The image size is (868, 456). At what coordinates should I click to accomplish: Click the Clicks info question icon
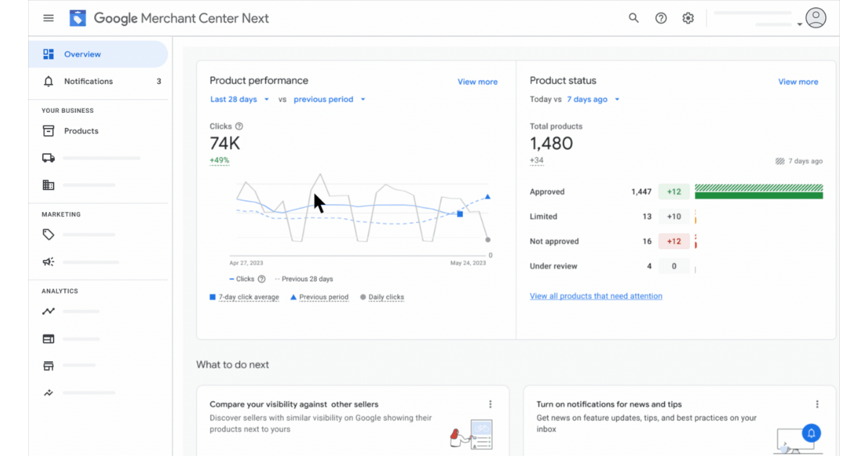point(239,126)
